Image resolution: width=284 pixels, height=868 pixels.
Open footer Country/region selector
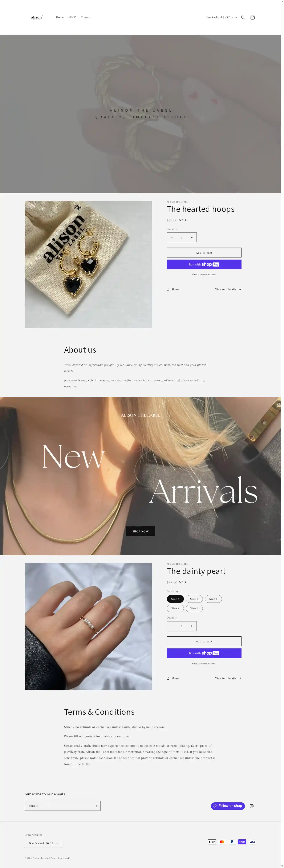43,843
